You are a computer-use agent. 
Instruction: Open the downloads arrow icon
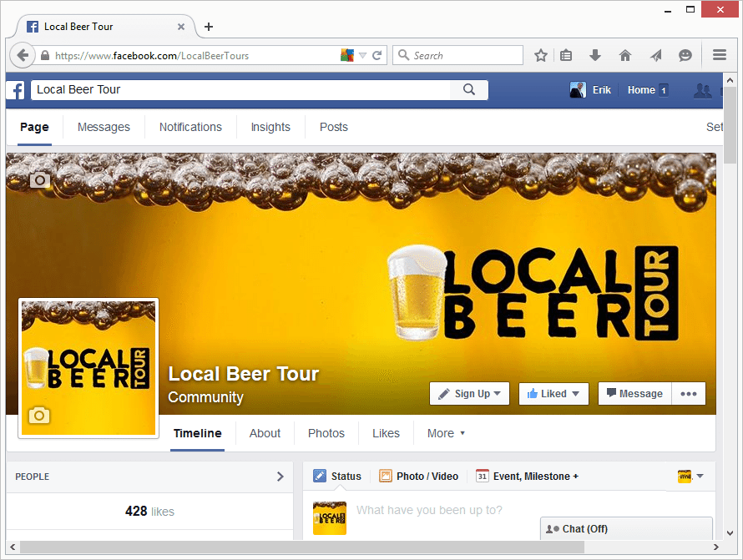pyautogui.click(x=595, y=55)
